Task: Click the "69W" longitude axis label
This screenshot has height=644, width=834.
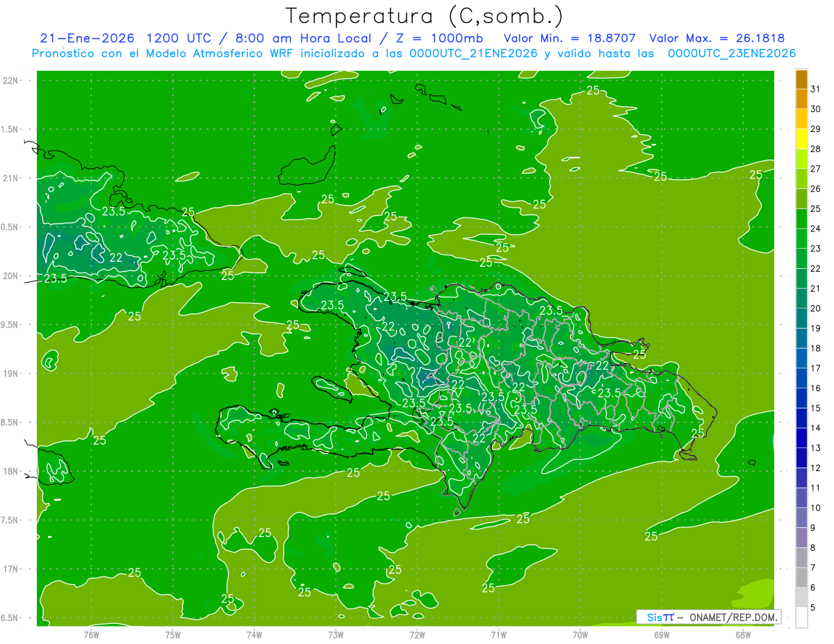Action: [662, 634]
